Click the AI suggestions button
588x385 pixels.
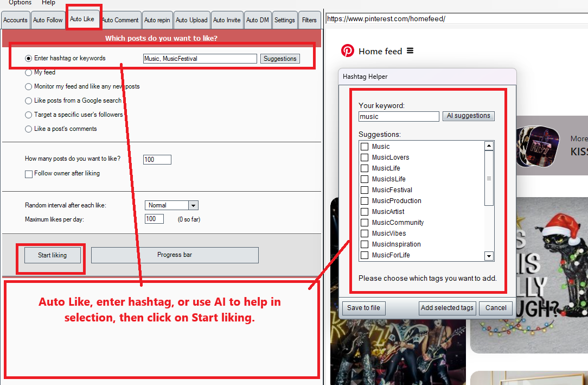pos(468,116)
